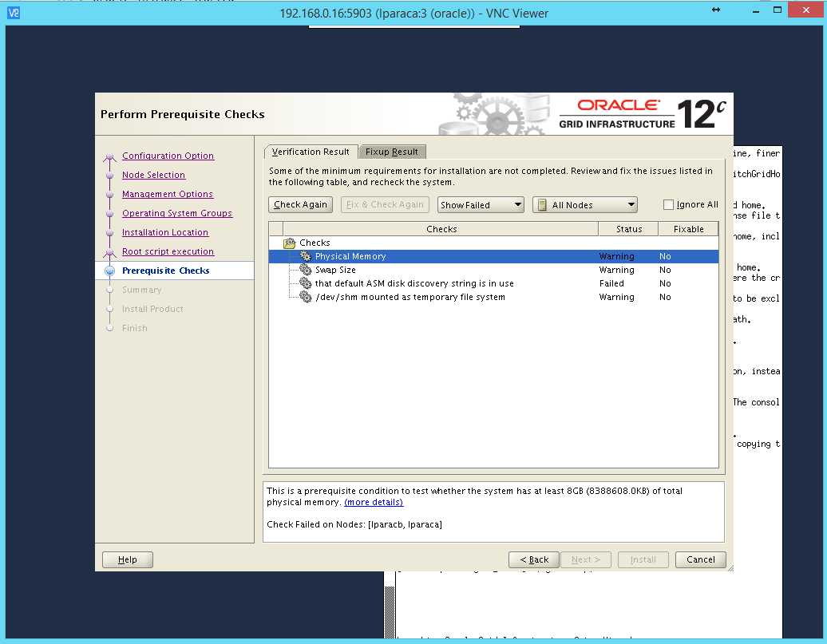Click the gear icon beside ASM disk discovery check
The width and height of the screenshot is (827, 644).
pos(306,283)
